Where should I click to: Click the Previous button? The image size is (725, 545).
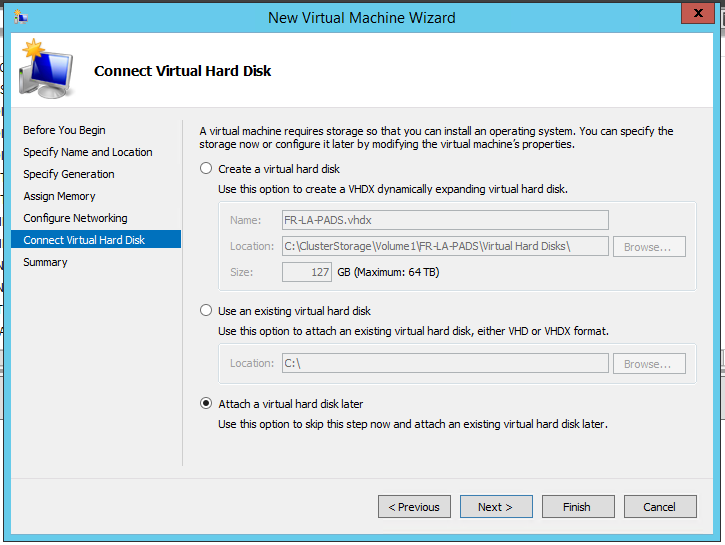click(x=414, y=507)
